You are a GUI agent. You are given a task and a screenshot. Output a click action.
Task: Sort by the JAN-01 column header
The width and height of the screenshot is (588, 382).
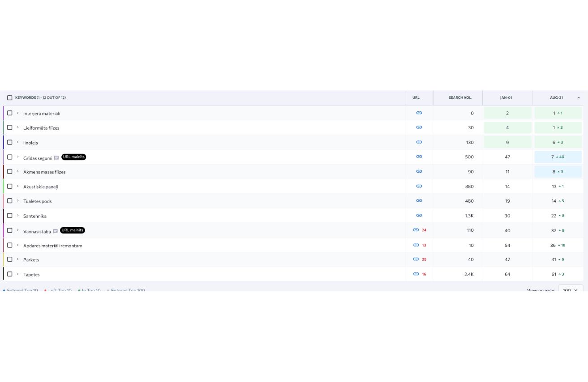[506, 98]
